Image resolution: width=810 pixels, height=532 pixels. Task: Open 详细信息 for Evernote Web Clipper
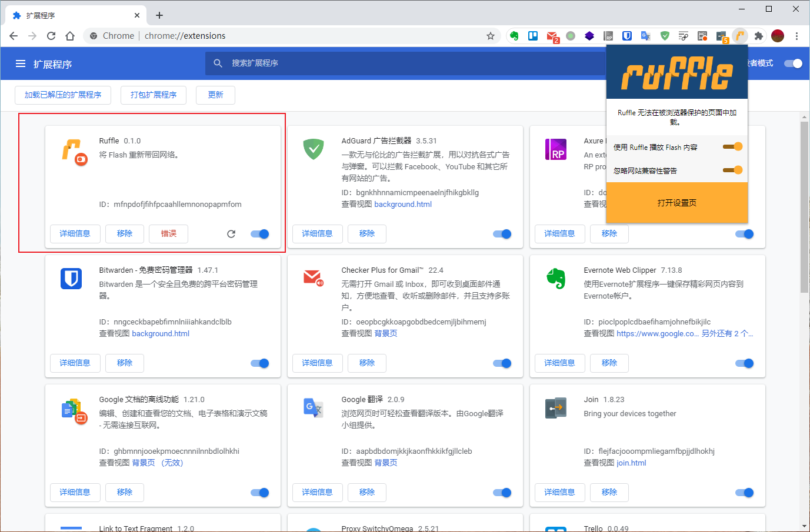[559, 363]
